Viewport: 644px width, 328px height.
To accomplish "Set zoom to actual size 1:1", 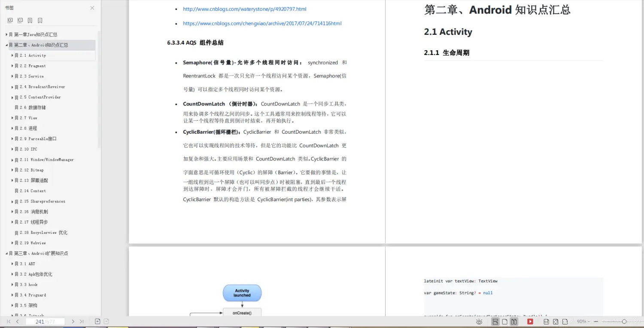I will tap(546, 322).
